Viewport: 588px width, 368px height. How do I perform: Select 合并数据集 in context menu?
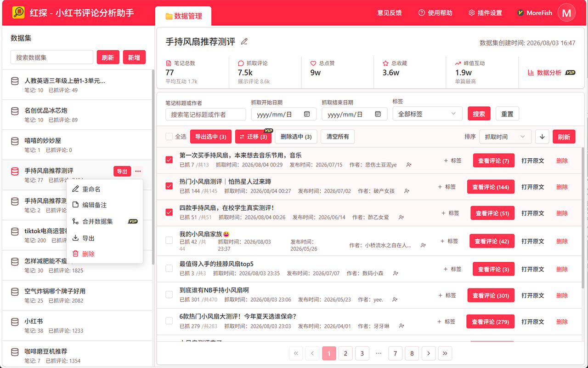[105, 221]
